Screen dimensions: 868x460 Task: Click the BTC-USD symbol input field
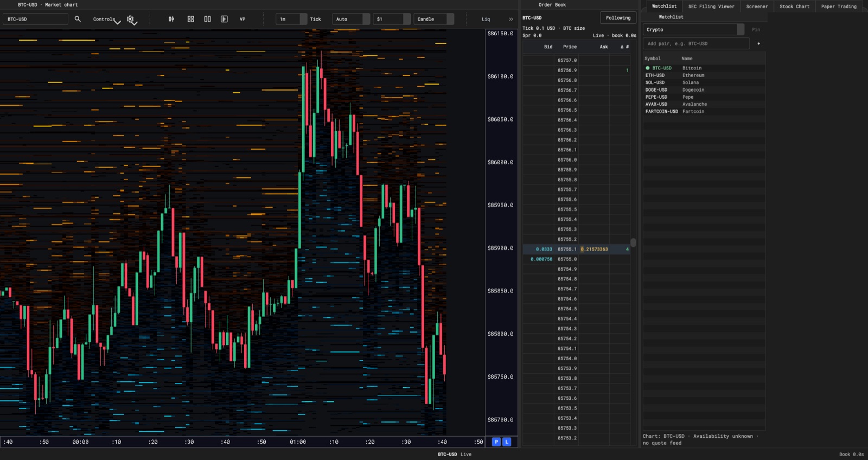(35, 19)
